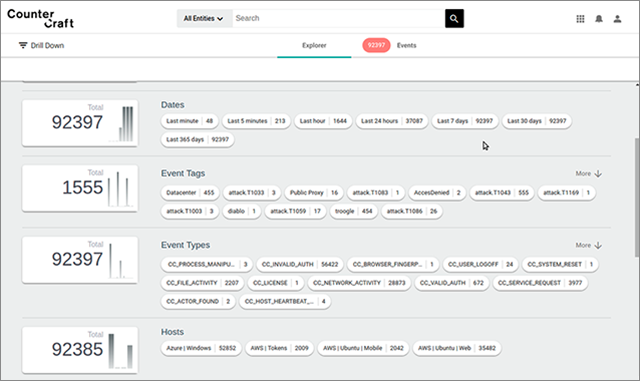Expand Event Types with More arrow
The width and height of the screenshot is (640, 381).
[589, 245]
